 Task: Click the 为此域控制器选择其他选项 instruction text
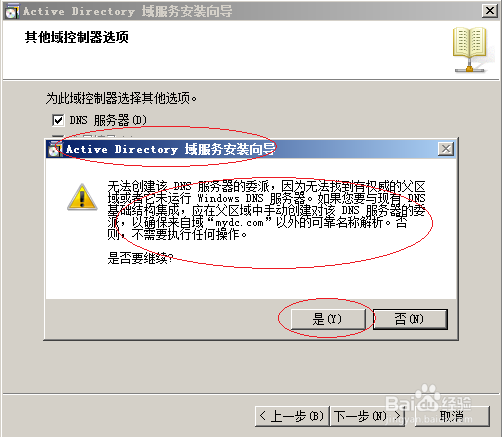(121, 98)
